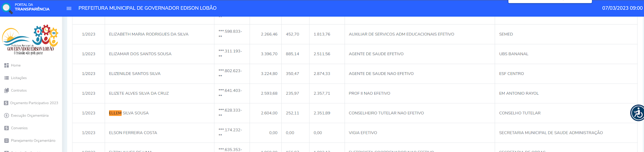Open Convenios menu item

coord(19,128)
